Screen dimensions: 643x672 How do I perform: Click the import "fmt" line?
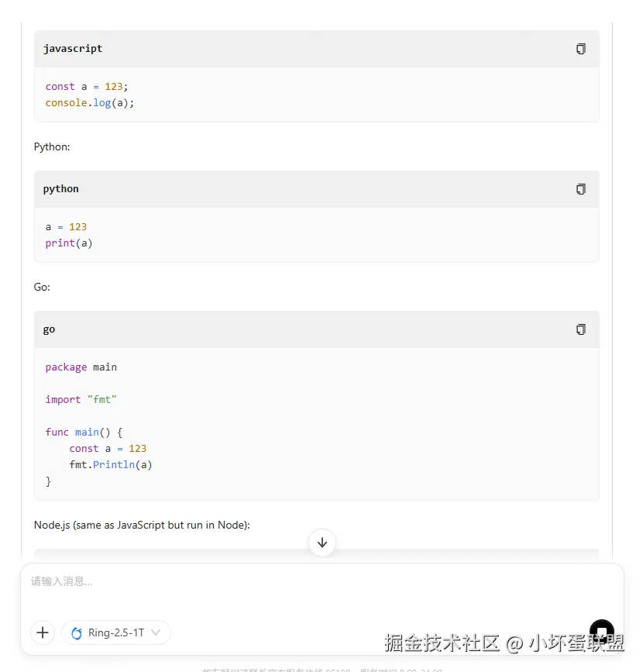pyautogui.click(x=81, y=400)
